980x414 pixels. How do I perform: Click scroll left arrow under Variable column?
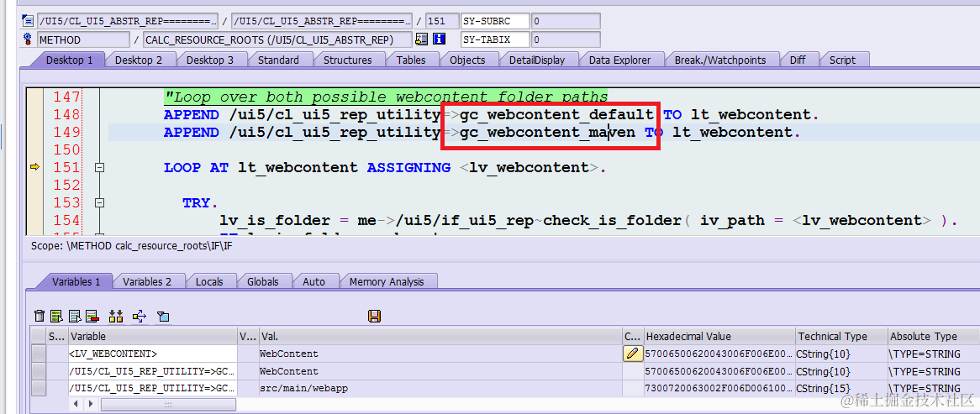76,405
